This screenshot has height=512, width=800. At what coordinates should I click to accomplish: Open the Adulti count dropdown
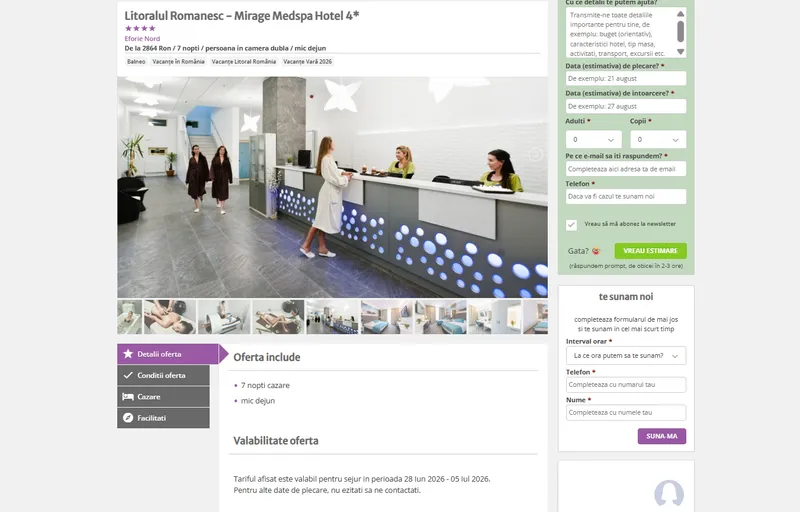pyautogui.click(x=593, y=139)
